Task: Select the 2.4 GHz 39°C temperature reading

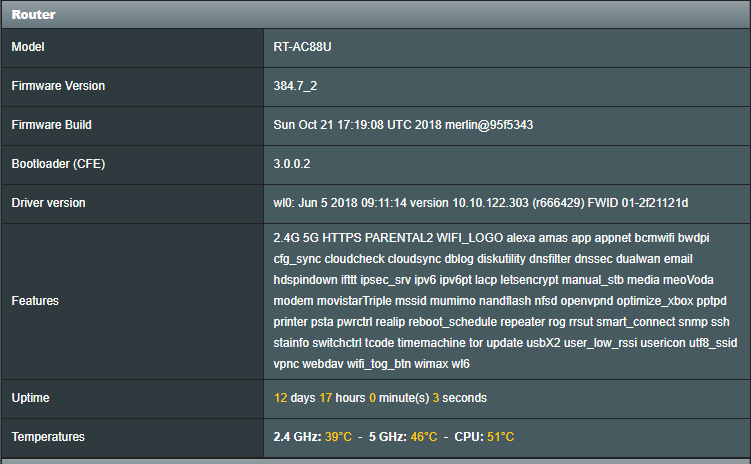Action: coord(312,437)
